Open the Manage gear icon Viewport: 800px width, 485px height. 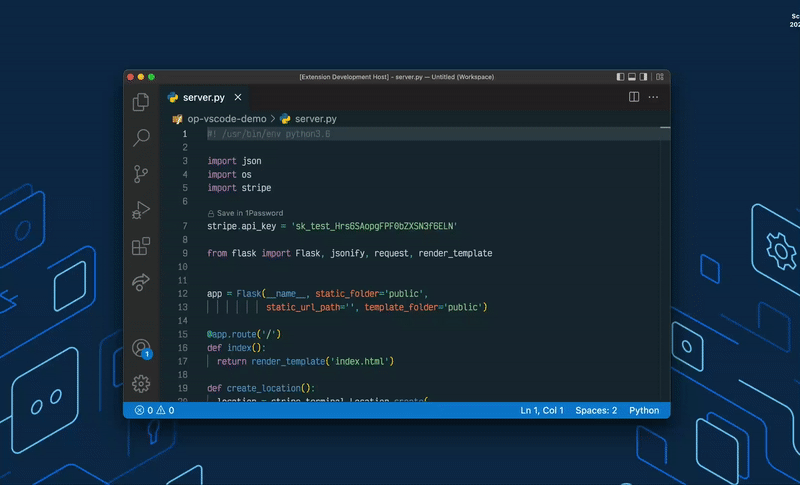pos(141,384)
